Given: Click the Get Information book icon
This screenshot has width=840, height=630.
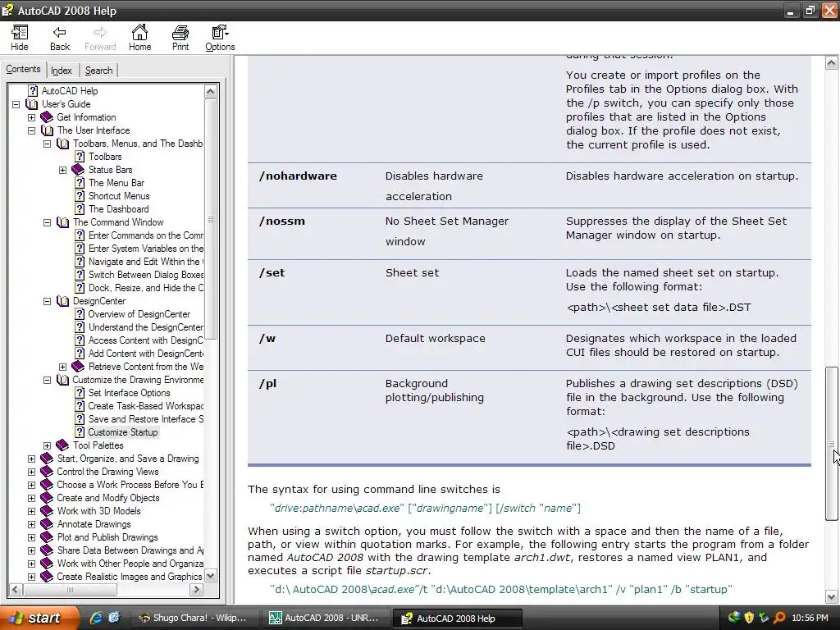Looking at the screenshot, I should [47, 116].
